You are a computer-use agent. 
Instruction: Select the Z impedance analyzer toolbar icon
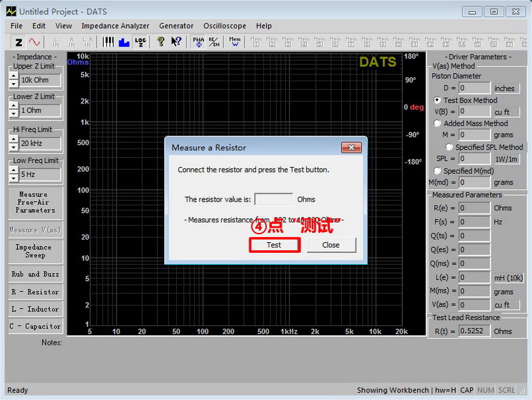(x=19, y=42)
